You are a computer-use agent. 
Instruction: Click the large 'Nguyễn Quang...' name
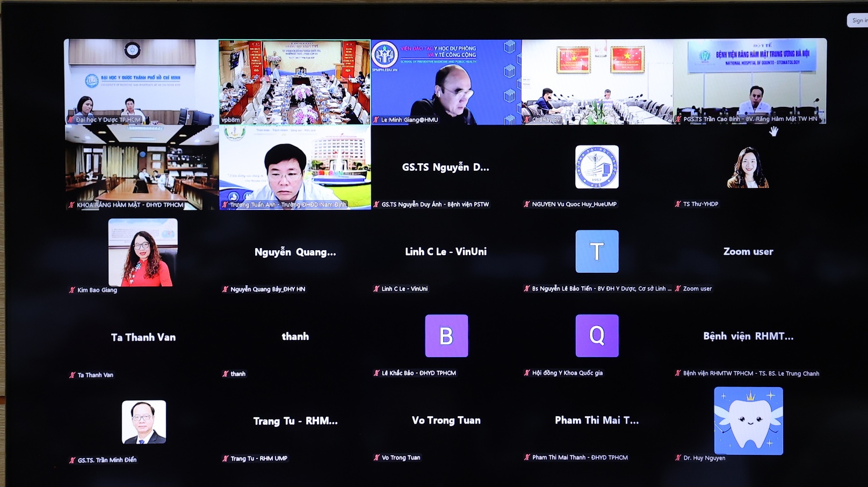point(295,252)
